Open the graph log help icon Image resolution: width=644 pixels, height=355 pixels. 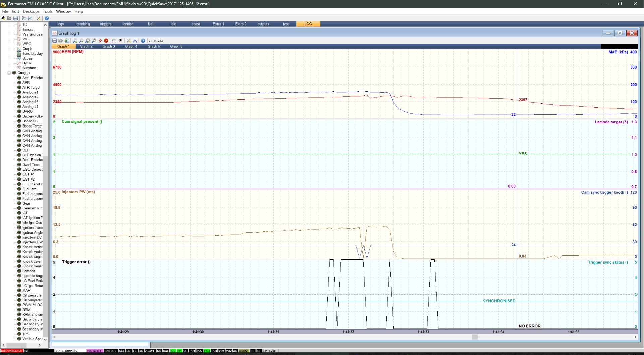tap(143, 41)
